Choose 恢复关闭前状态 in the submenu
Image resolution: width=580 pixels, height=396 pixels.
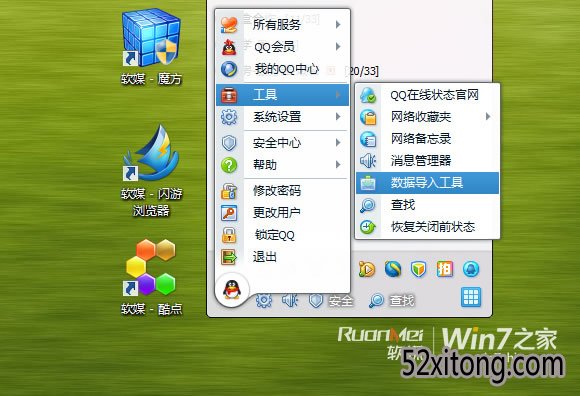point(427,227)
